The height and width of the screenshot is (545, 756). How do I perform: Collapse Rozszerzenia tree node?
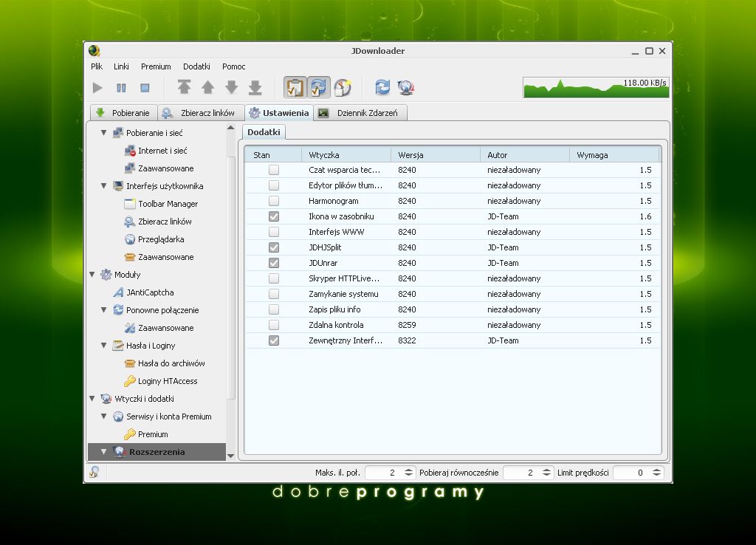(x=103, y=452)
